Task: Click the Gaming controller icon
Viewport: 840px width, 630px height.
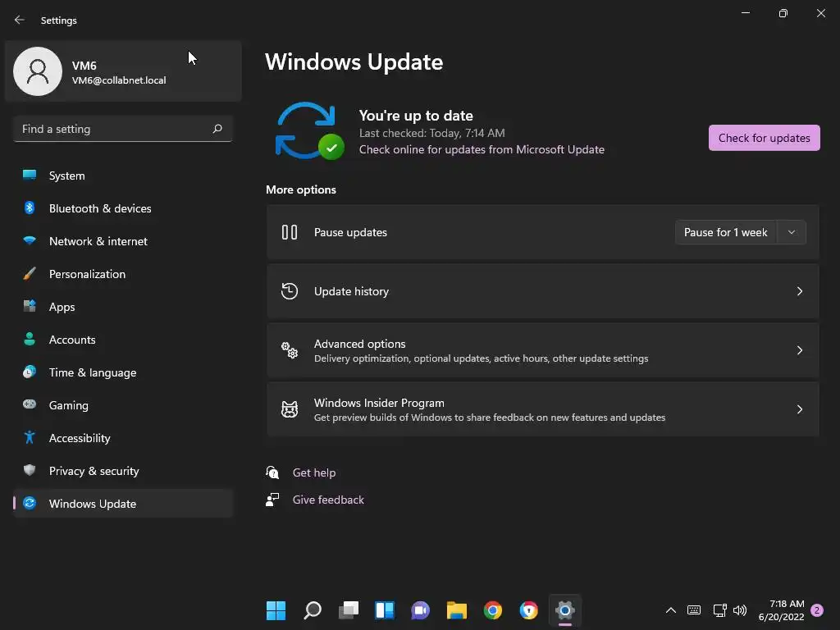Action: coord(30,404)
